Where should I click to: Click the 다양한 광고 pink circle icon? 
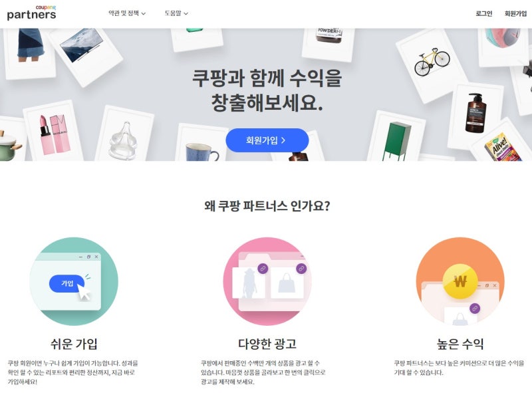click(x=267, y=281)
